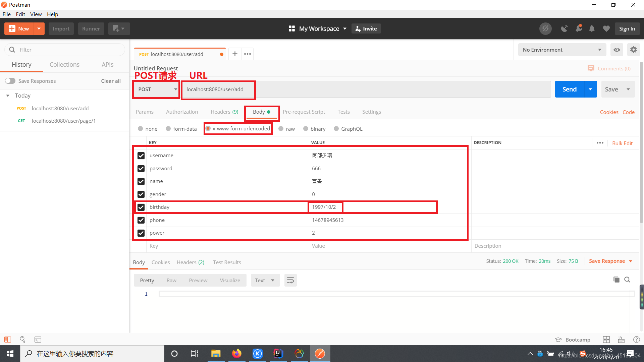Screen dimensions: 644x362
Task: Switch to two pane view icon
Action: click(x=606, y=340)
